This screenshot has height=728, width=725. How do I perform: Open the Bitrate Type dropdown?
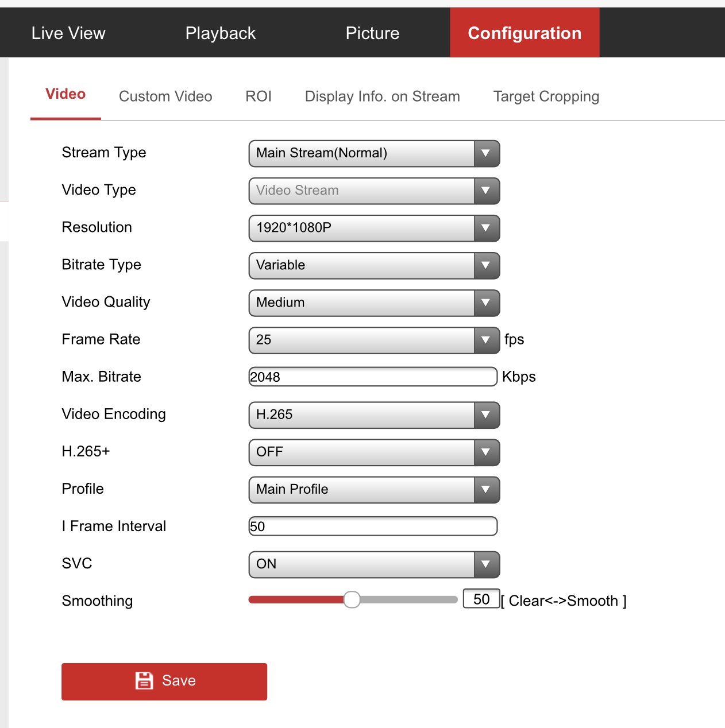tap(374, 265)
